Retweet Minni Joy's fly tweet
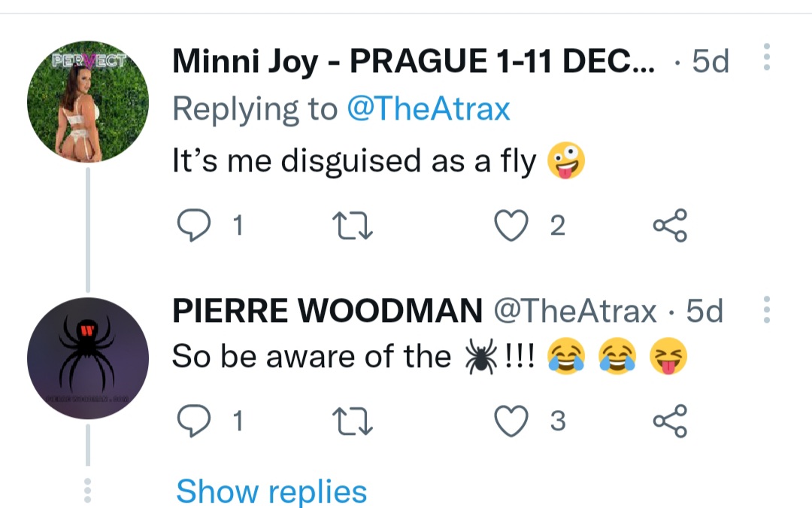This screenshot has width=812, height=508. pyautogui.click(x=353, y=224)
